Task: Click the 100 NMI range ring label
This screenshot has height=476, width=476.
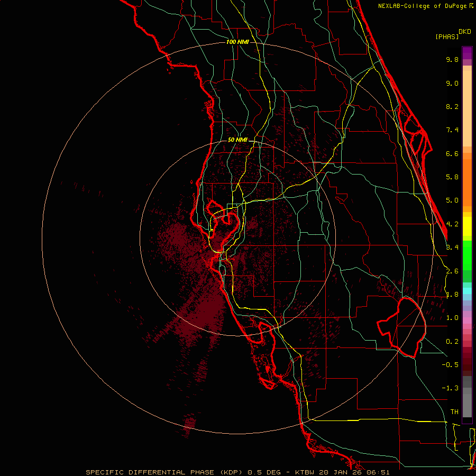Action: (237, 42)
